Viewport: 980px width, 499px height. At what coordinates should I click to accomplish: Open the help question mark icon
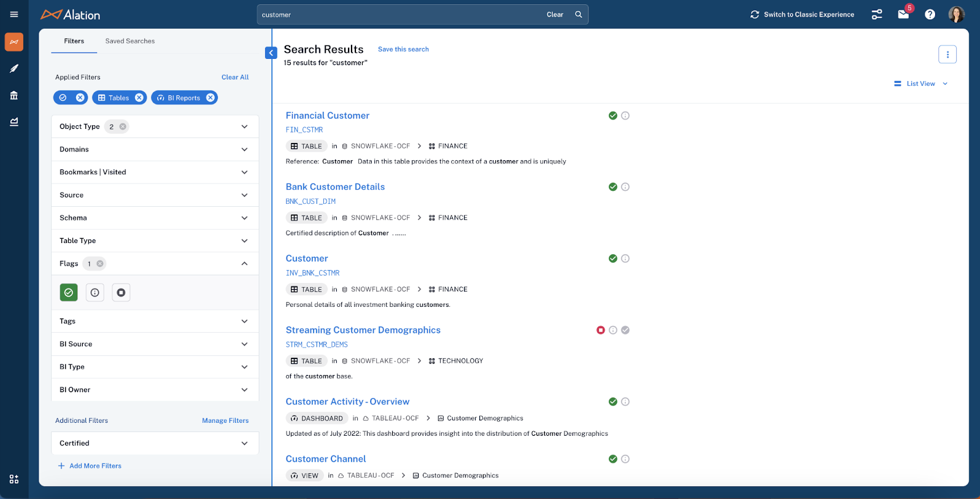point(930,14)
